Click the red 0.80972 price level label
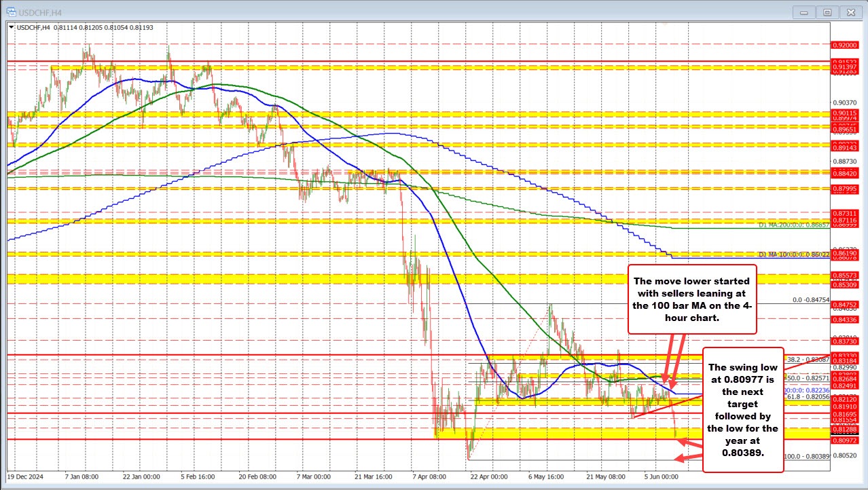The height and width of the screenshot is (490, 868). coord(844,440)
